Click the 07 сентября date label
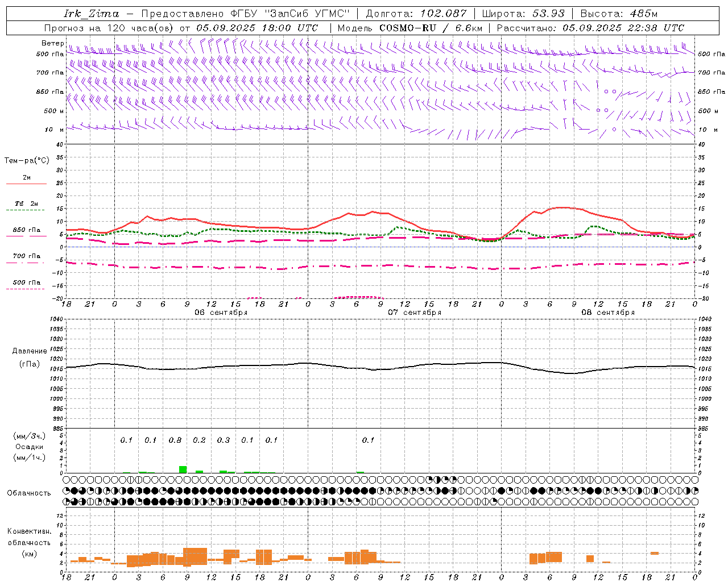The height and width of the screenshot is (582, 728). click(415, 313)
